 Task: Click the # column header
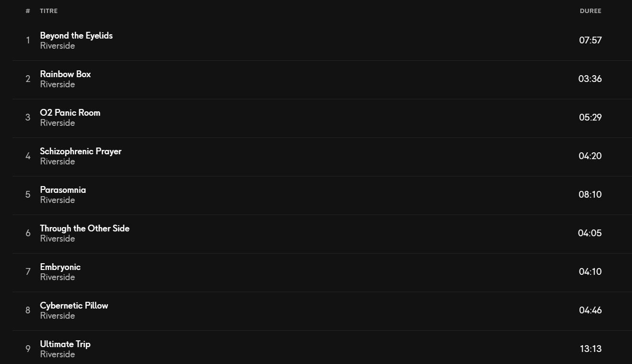coord(28,11)
